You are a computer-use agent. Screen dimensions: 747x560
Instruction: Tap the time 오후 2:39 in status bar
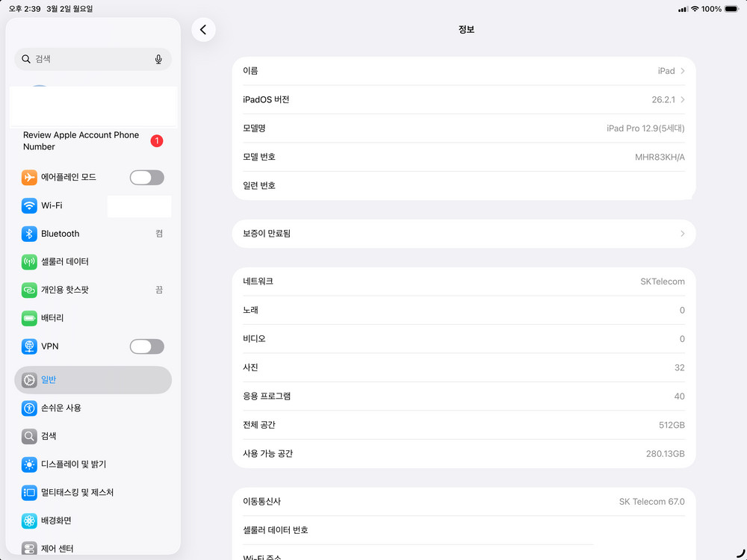(25, 9)
